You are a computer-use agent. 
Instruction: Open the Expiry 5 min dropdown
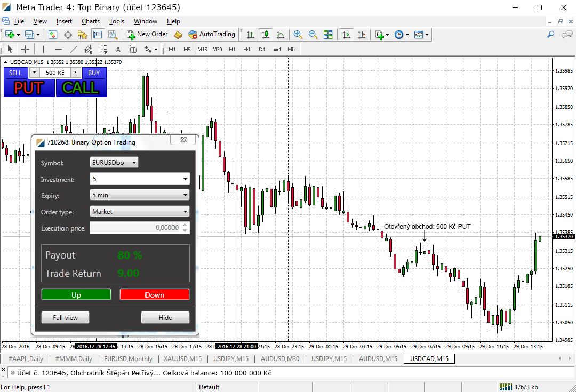[x=140, y=195]
